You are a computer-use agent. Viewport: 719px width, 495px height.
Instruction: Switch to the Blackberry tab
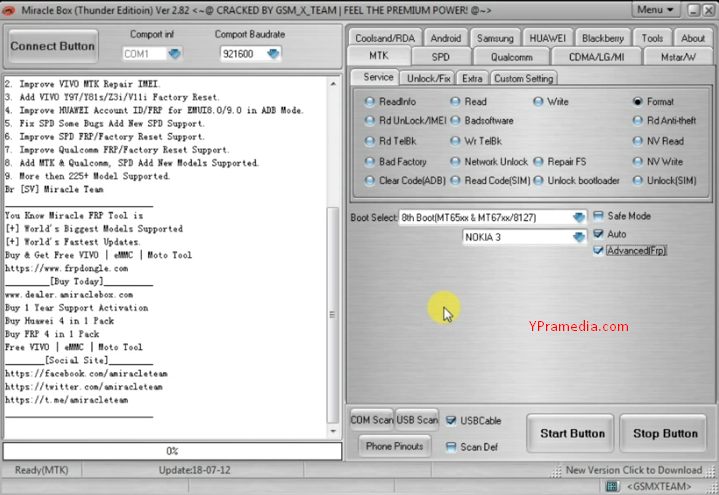603,38
